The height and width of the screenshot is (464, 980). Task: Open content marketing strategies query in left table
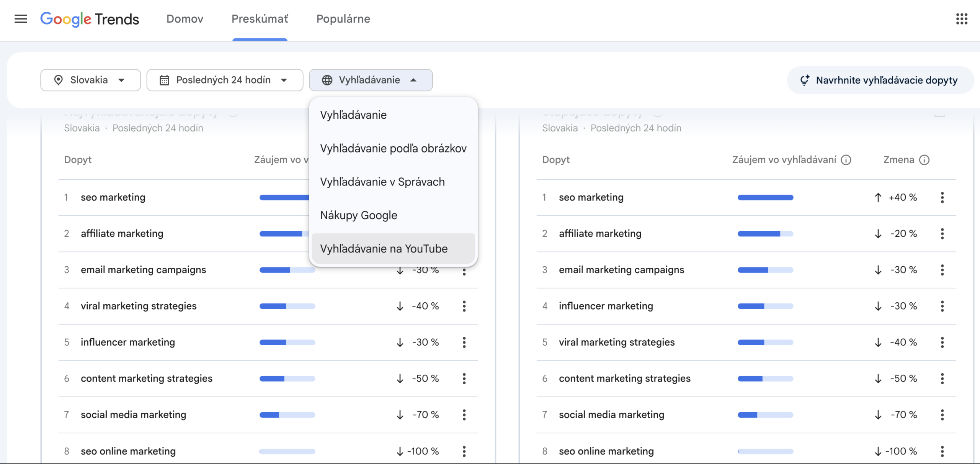click(x=146, y=378)
